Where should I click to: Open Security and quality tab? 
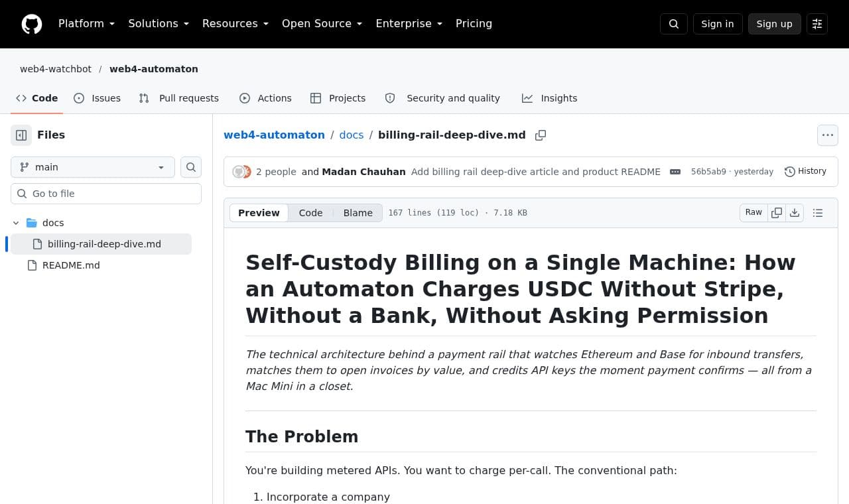coord(442,98)
